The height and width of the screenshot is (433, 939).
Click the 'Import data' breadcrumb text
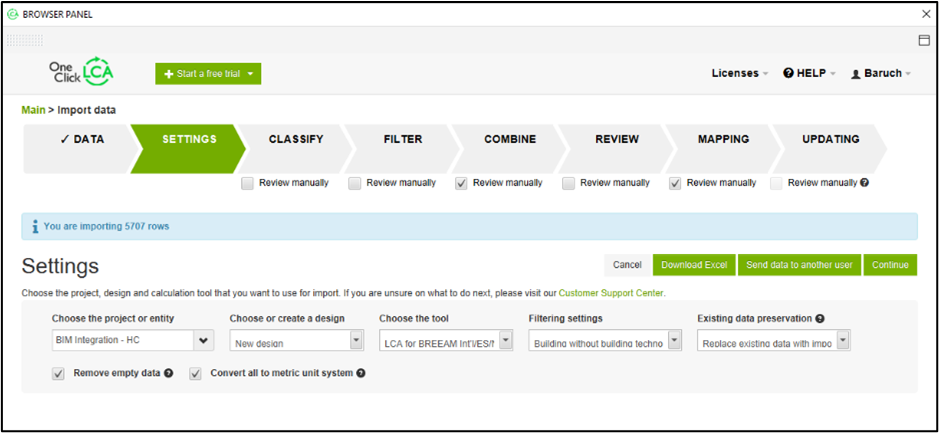tap(87, 110)
